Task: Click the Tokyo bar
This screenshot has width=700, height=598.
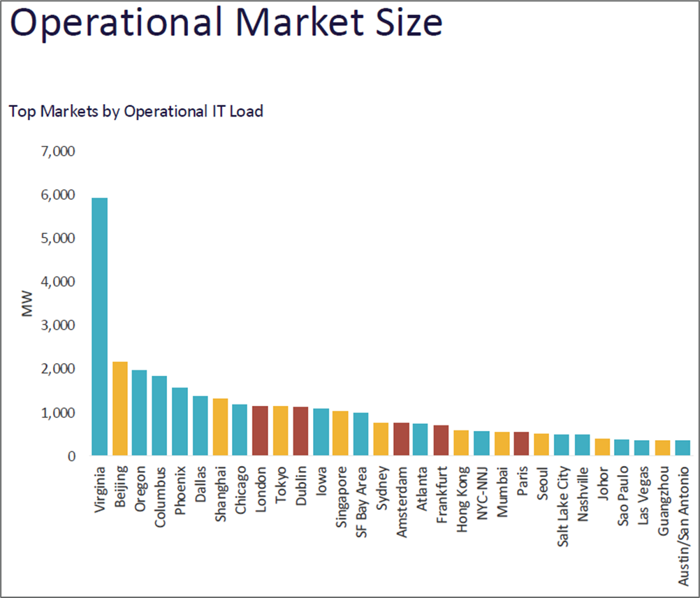Action: [279, 430]
